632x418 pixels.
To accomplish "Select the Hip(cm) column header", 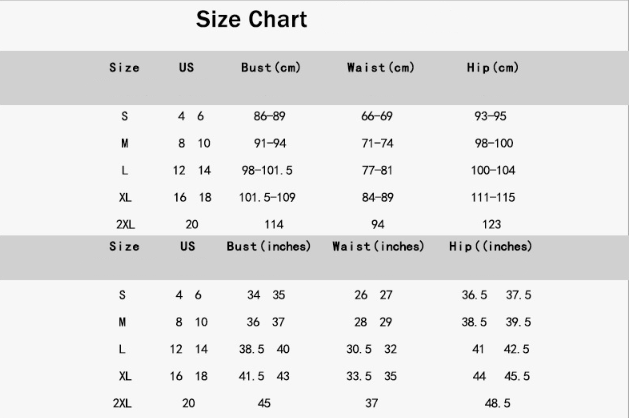I will point(493,68).
